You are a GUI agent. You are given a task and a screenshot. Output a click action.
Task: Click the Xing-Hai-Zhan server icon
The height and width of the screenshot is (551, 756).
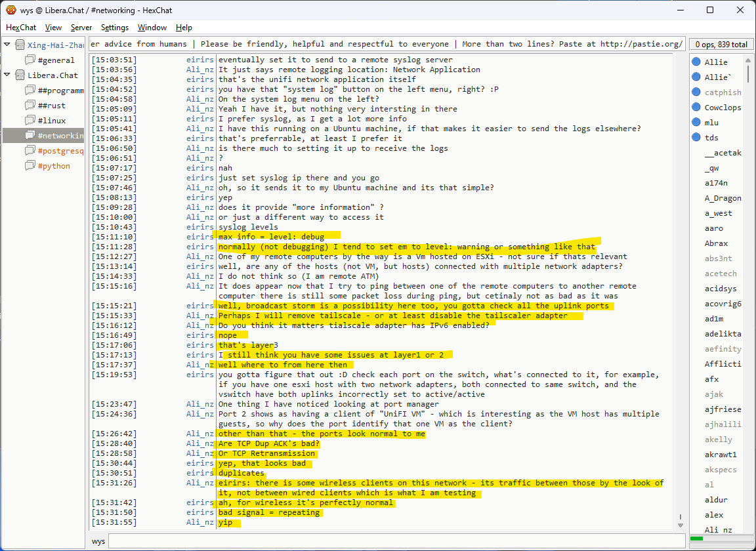pos(20,45)
